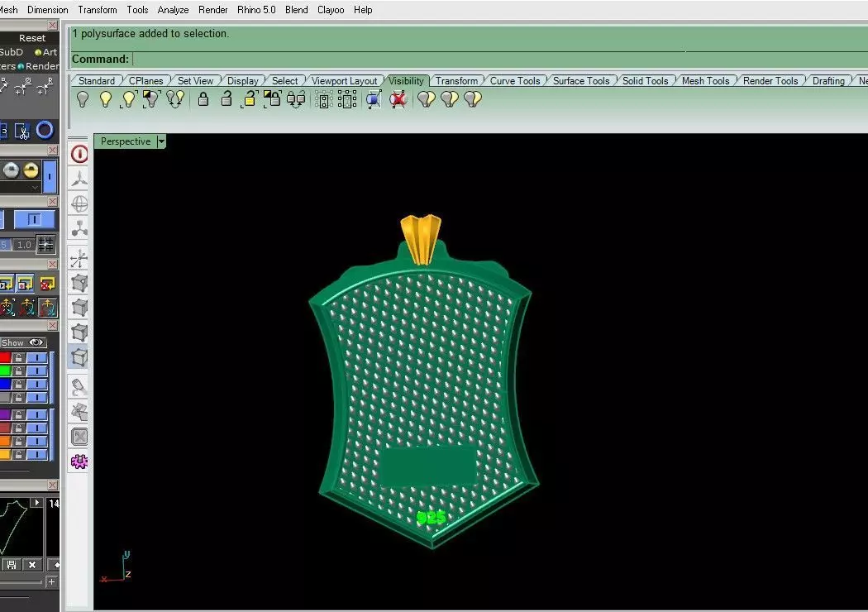Image resolution: width=868 pixels, height=612 pixels.
Task: Click the wireframe globe icon
Action: click(79, 203)
